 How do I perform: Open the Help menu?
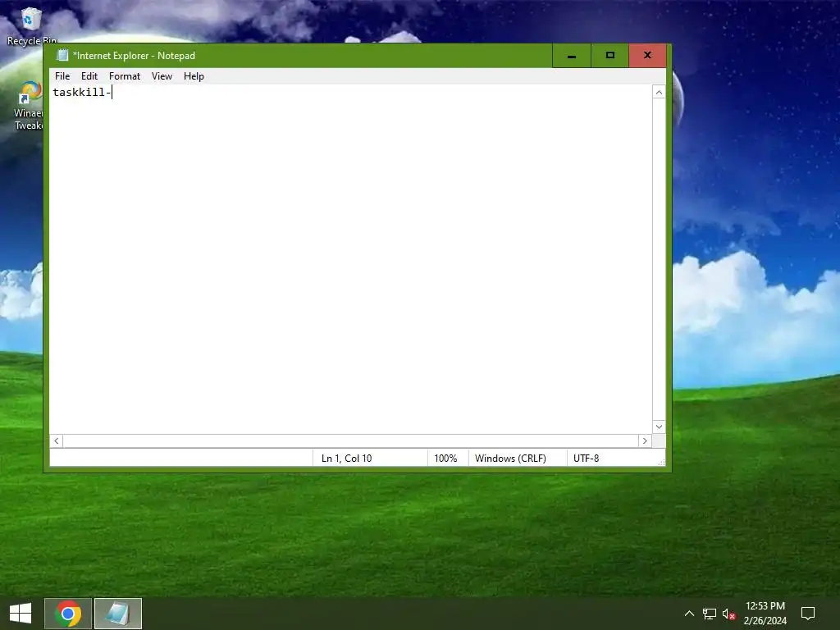[x=194, y=76]
